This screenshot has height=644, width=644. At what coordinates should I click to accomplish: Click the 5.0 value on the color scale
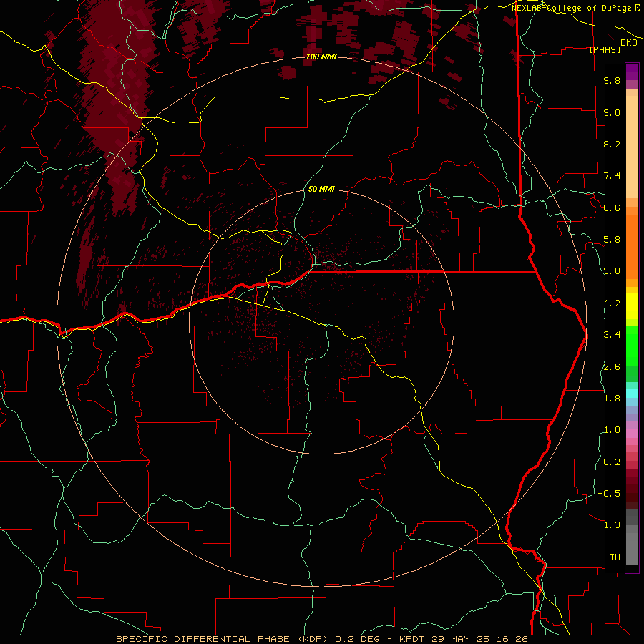(x=612, y=271)
